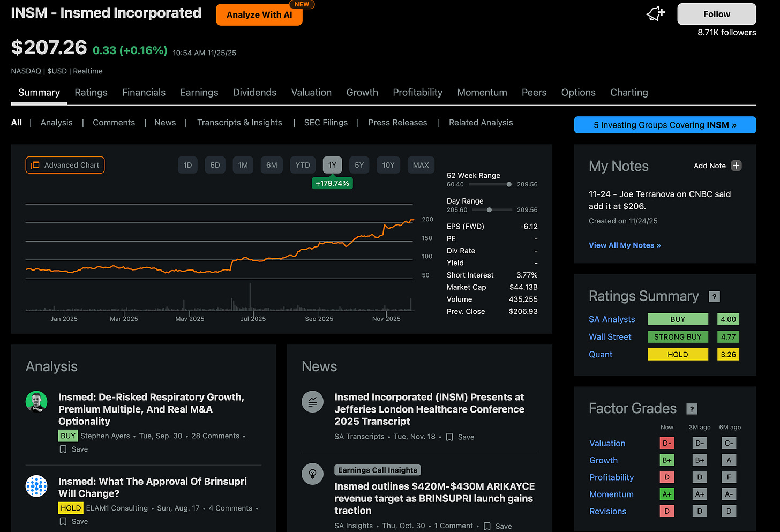
Task: Switch to the Financials tab
Action: (x=144, y=93)
